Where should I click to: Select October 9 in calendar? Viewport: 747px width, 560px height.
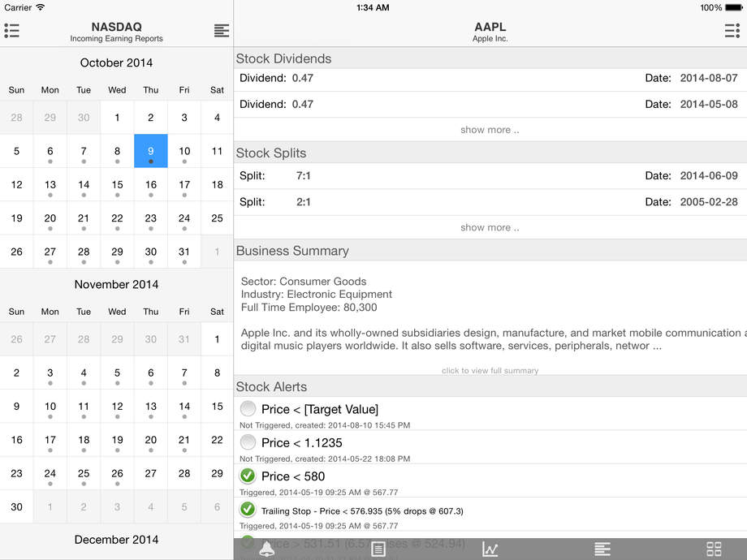tap(150, 151)
